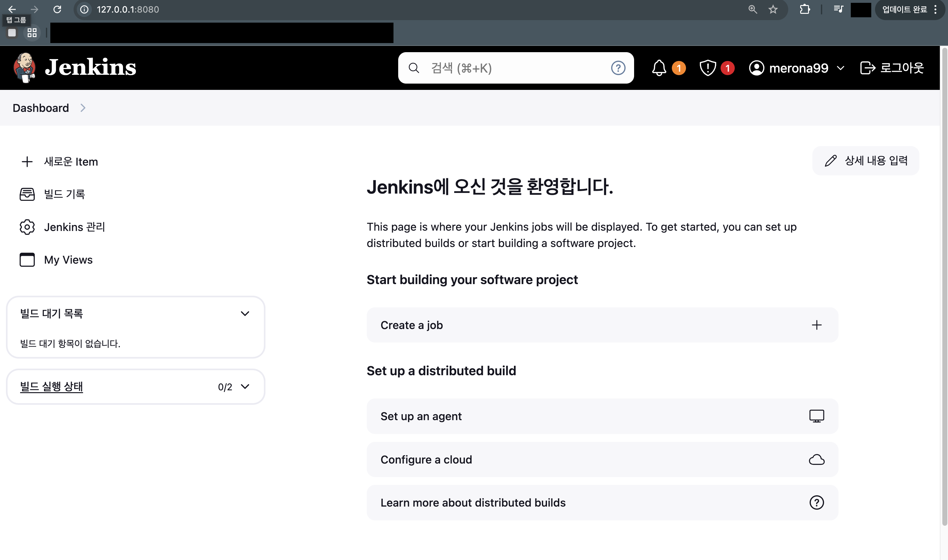948x560 pixels.
Task: Click the 상세 내용 입력 button
Action: coord(865,161)
